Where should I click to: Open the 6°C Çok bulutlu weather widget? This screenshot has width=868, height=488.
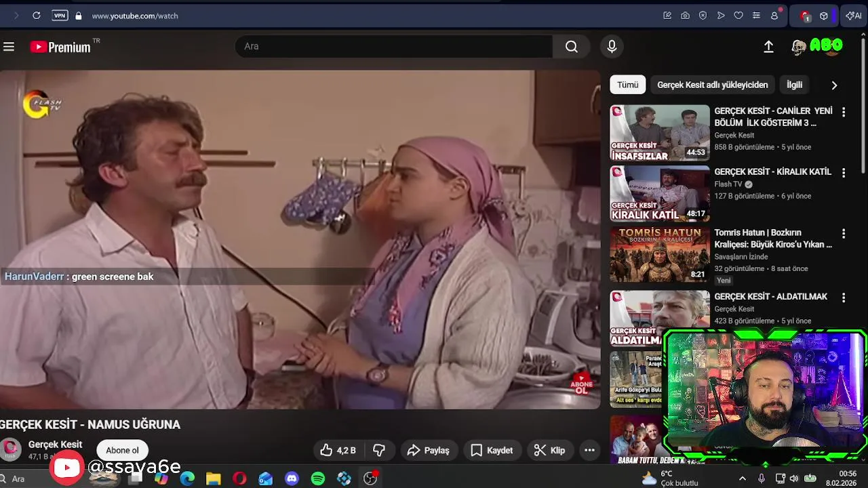[670, 479]
